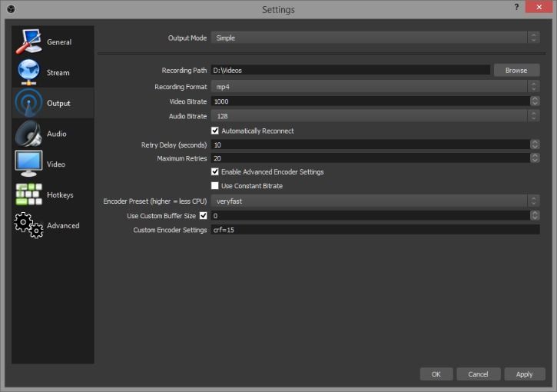Expand the Encoder Preset dropdown
This screenshot has height=392, width=557.
coord(376,201)
